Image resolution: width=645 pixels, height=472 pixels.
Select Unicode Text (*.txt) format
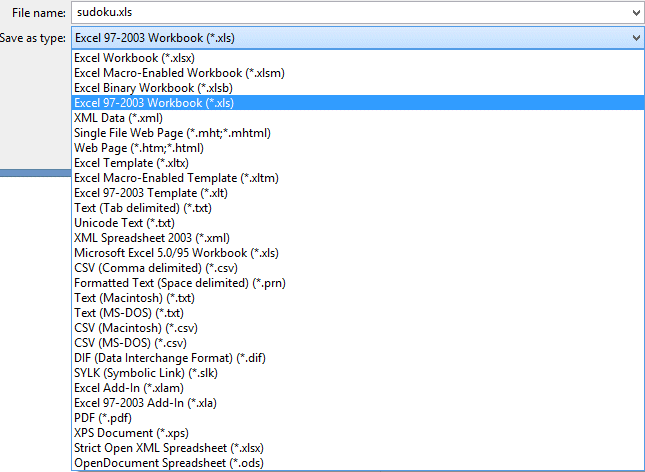pyautogui.click(x=358, y=223)
